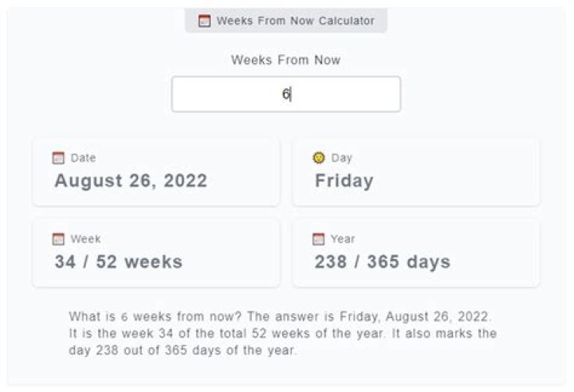The width and height of the screenshot is (574, 392).
Task: Click the Day card heading label
Action: coord(341,158)
